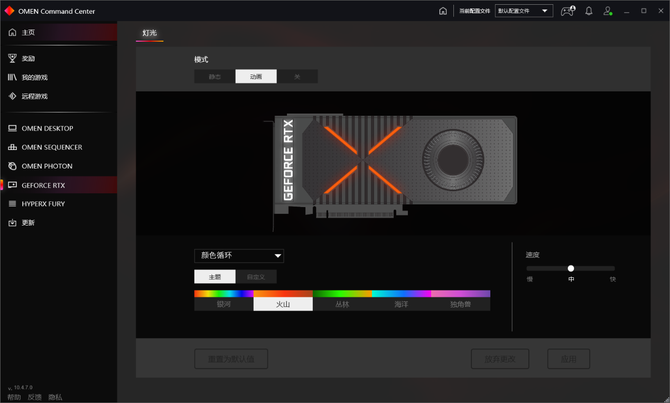Switch to the 灯光 lighting tab

point(150,33)
